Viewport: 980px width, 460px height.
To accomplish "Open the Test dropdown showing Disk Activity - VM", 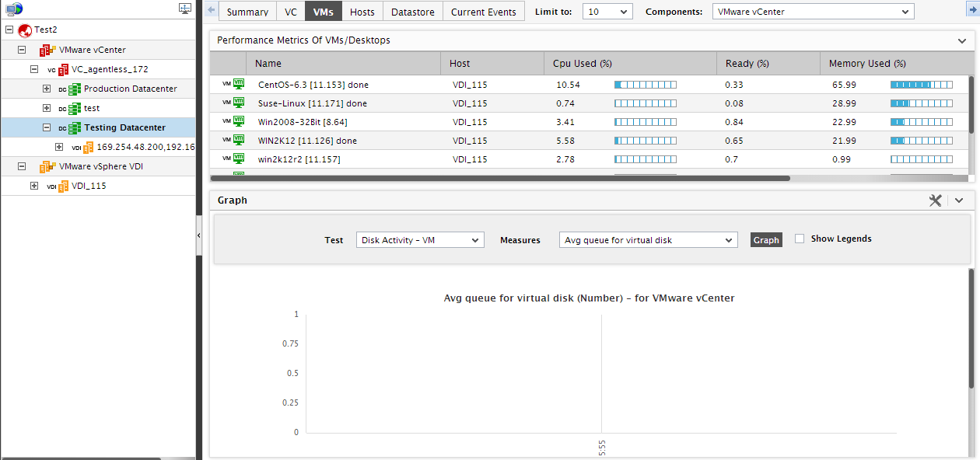I will pos(420,240).
